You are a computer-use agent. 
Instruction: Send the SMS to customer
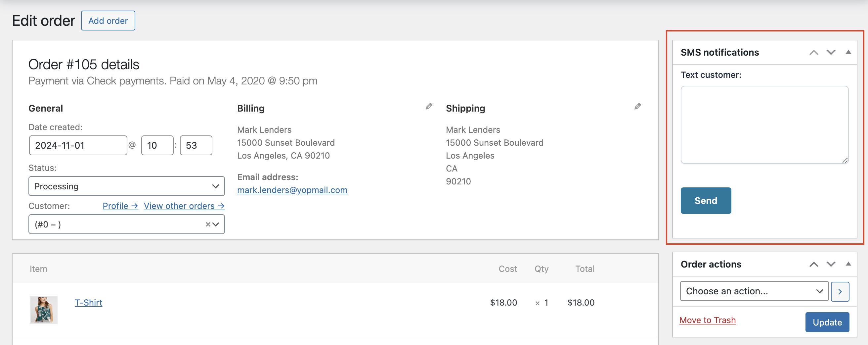(x=706, y=201)
